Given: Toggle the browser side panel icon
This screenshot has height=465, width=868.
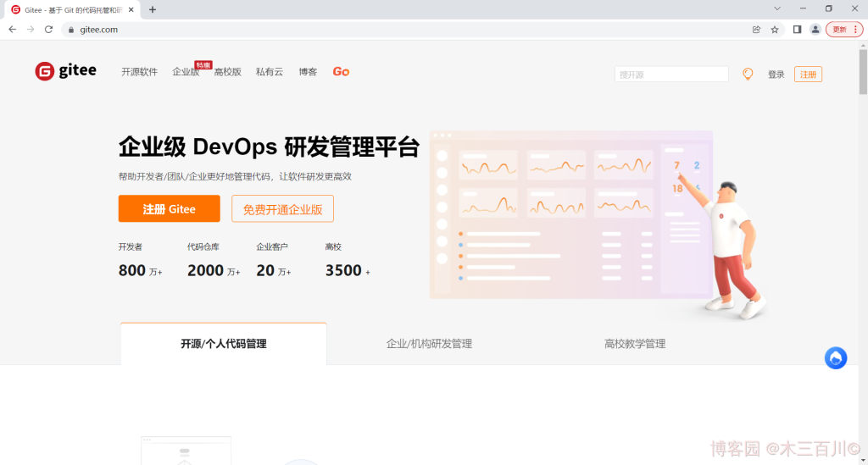Looking at the screenshot, I should coord(797,30).
